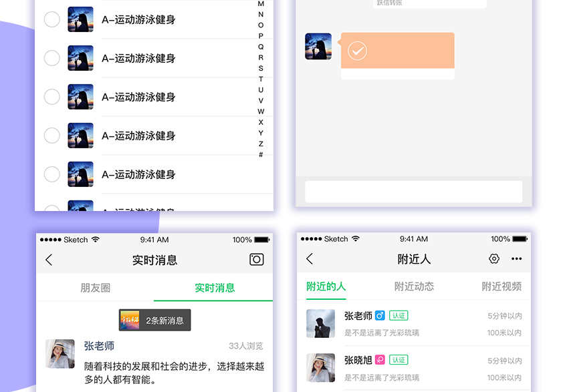Jump to letter Z in alphabet index
This screenshot has width=567, height=392.
[x=261, y=144]
